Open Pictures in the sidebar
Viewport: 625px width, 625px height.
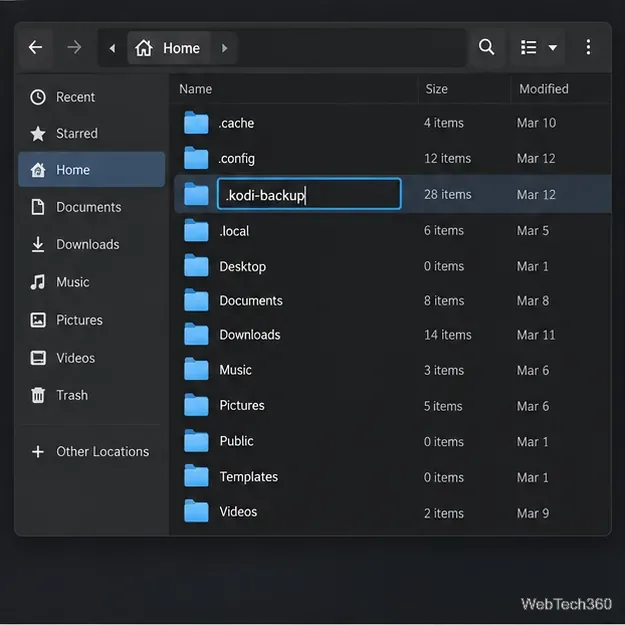coord(91,320)
